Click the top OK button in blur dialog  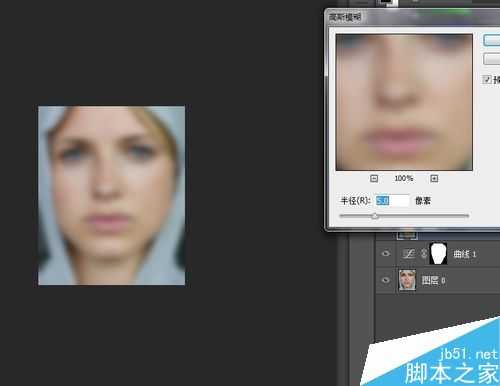tap(492, 40)
